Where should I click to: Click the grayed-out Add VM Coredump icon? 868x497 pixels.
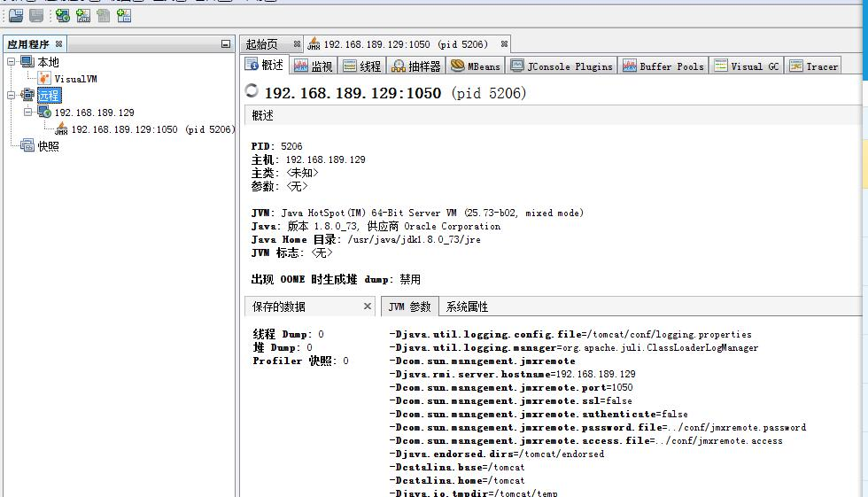104,16
